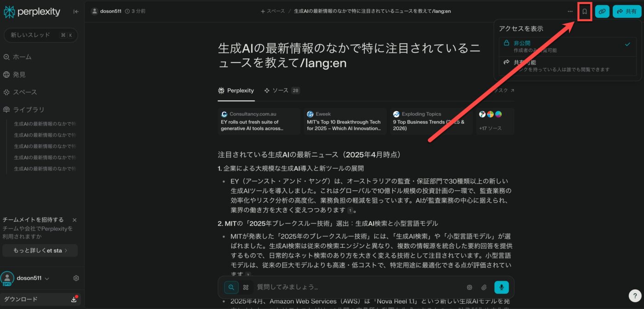Dismiss the チームメイトを招待する invite banner
The height and width of the screenshot is (309, 644).
coord(75,220)
